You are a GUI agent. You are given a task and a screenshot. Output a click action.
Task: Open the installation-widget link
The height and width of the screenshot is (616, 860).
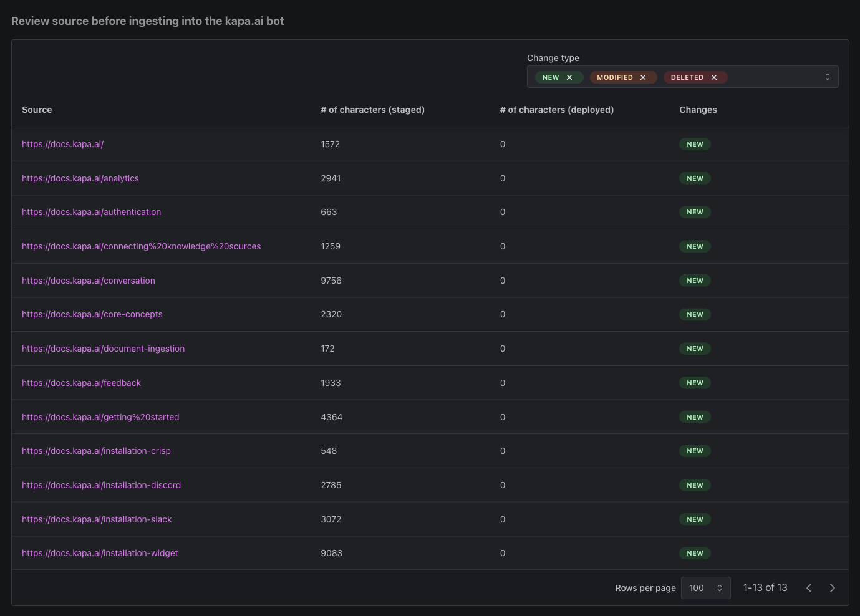coord(100,553)
